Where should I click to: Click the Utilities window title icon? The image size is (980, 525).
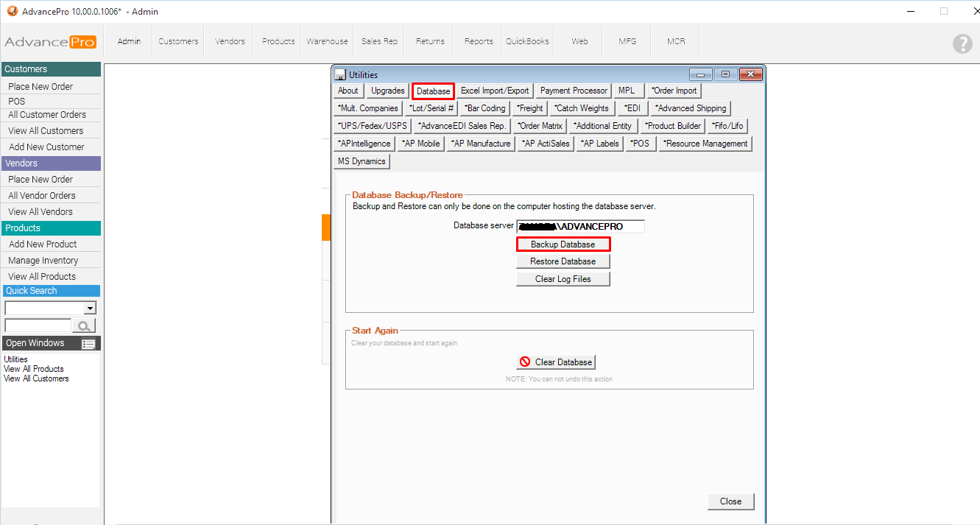coord(340,74)
